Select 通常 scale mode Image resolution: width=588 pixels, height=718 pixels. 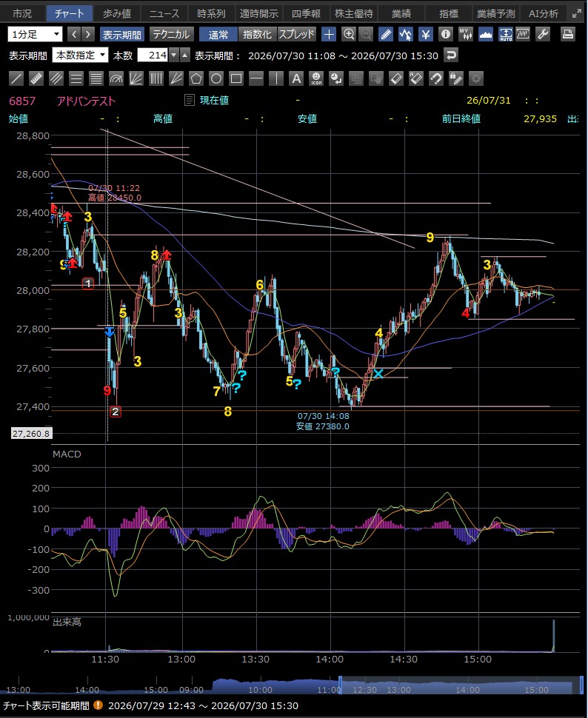tap(218, 34)
